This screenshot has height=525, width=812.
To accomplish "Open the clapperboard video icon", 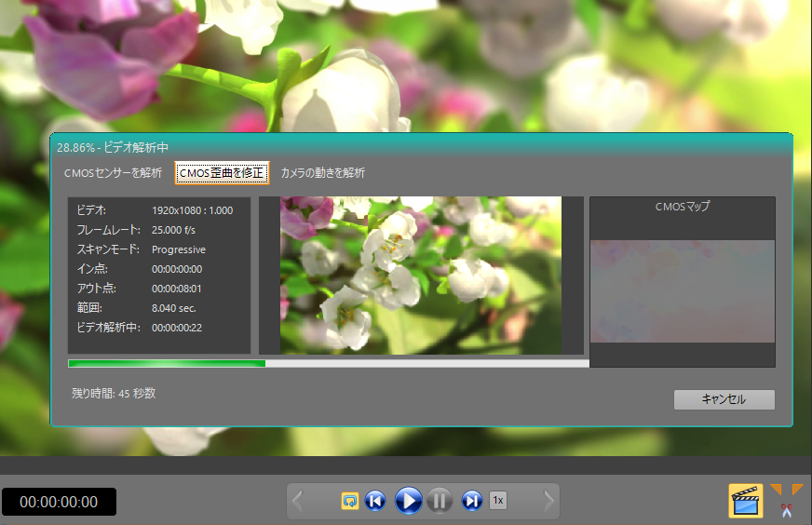I will 745,501.
